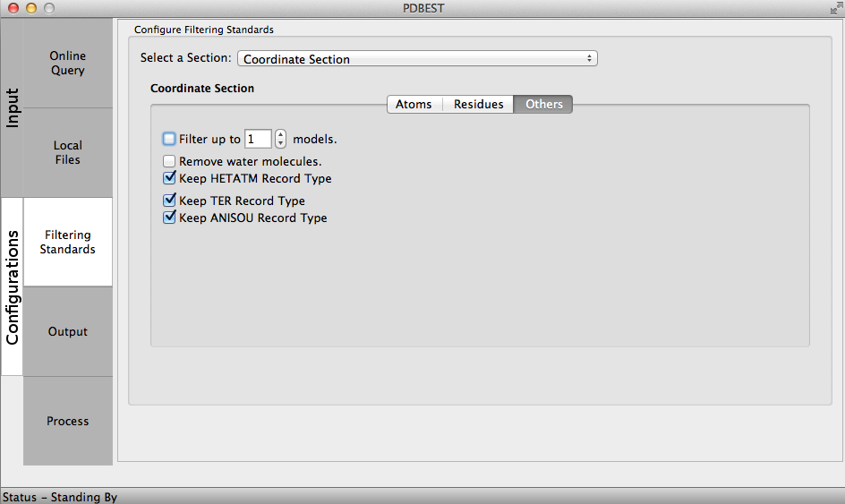
Task: Click the Others segment
Action: tap(543, 105)
